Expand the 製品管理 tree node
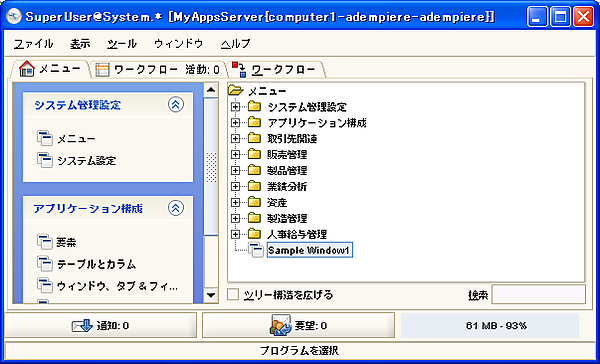 pos(236,170)
